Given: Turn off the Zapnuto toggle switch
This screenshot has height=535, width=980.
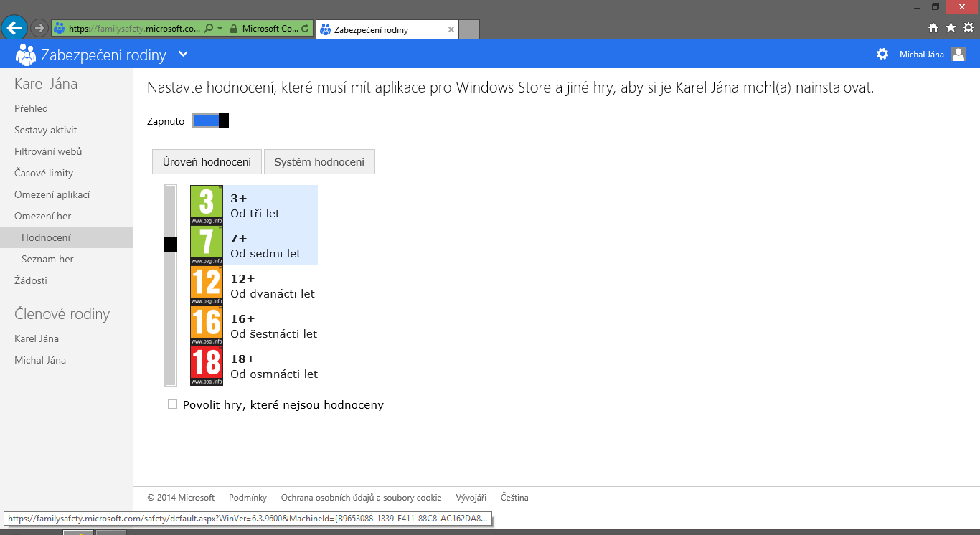Looking at the screenshot, I should tap(210, 120).
